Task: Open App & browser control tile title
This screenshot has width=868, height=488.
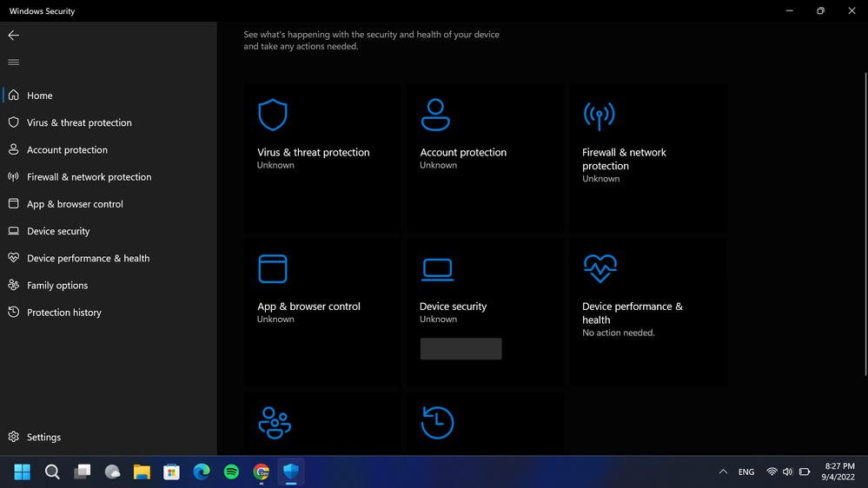Action: 308,306
